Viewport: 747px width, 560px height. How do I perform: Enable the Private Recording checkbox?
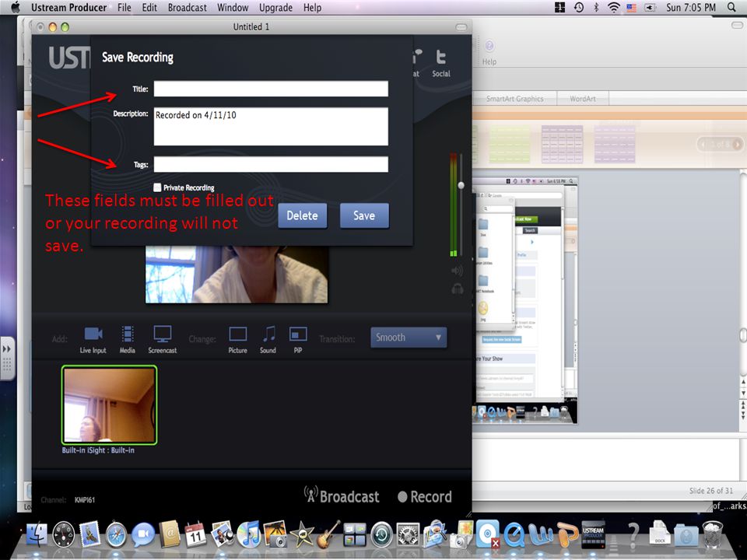(157, 187)
